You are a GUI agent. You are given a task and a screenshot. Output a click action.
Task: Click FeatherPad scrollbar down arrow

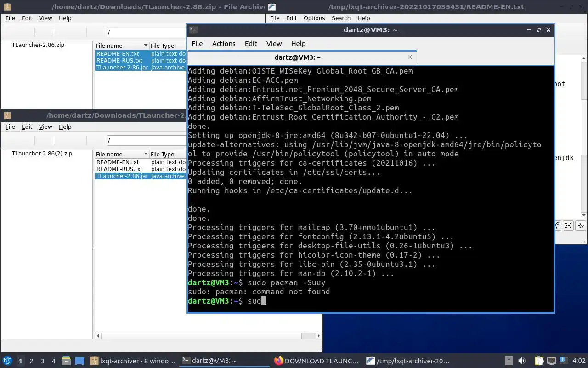(x=584, y=215)
